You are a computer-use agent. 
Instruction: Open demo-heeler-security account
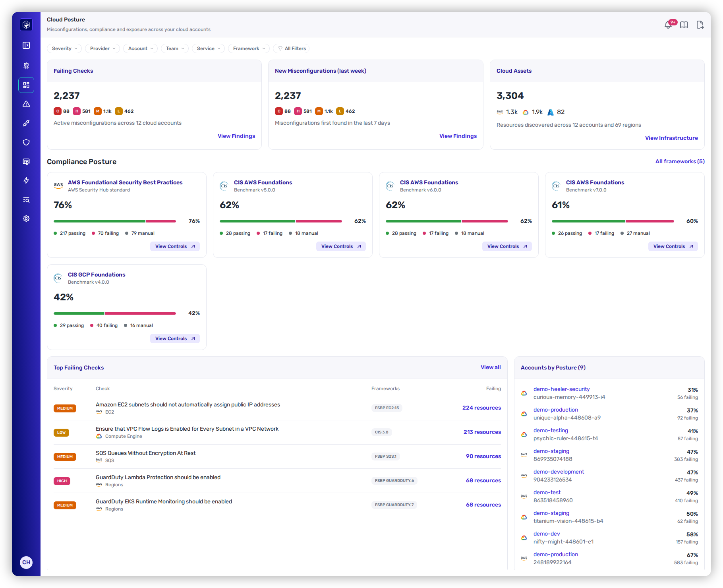[561, 389]
